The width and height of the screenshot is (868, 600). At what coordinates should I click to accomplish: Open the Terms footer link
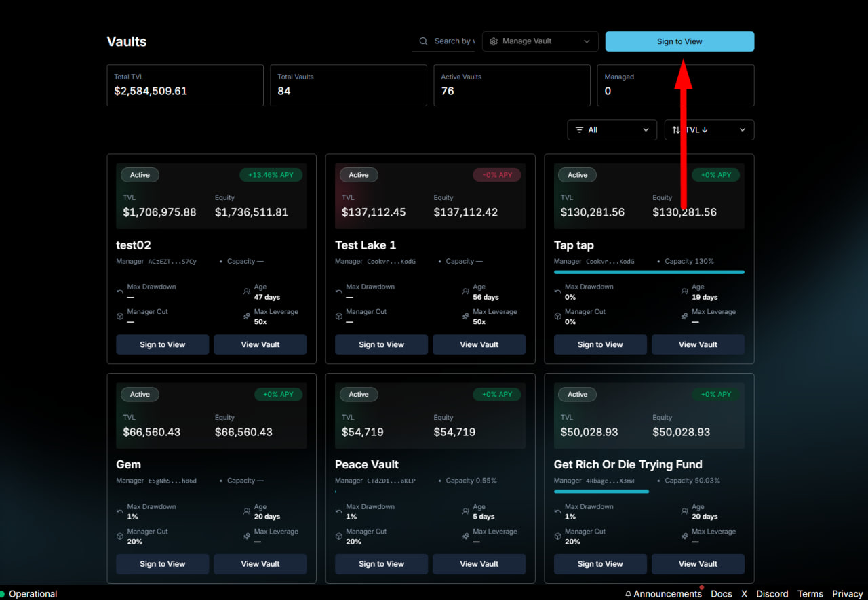click(810, 594)
